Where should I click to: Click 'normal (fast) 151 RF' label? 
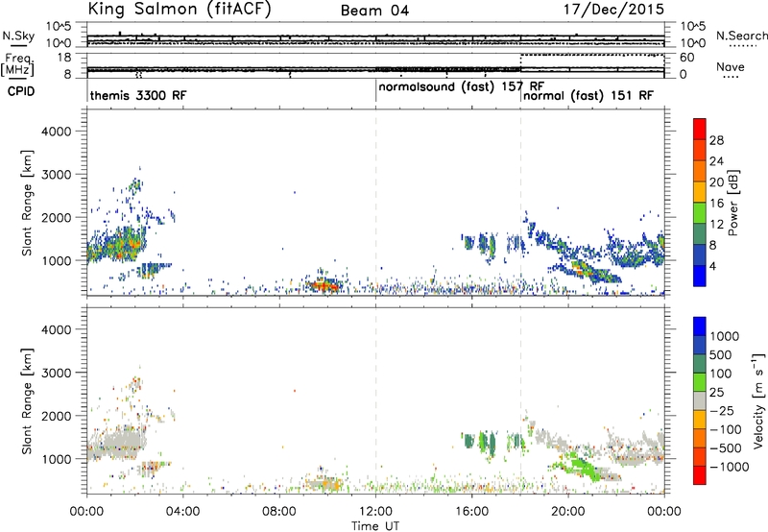click(x=588, y=95)
